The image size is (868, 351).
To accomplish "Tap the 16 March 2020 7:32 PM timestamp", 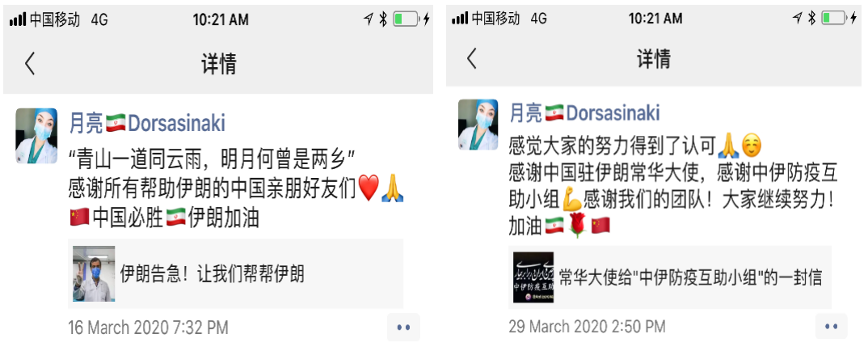I will click(x=149, y=328).
